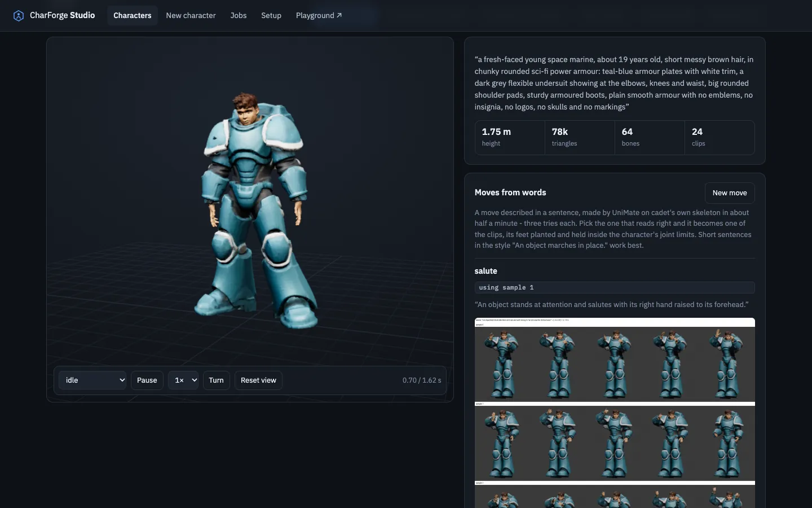Open the Characters tab

pos(133,15)
